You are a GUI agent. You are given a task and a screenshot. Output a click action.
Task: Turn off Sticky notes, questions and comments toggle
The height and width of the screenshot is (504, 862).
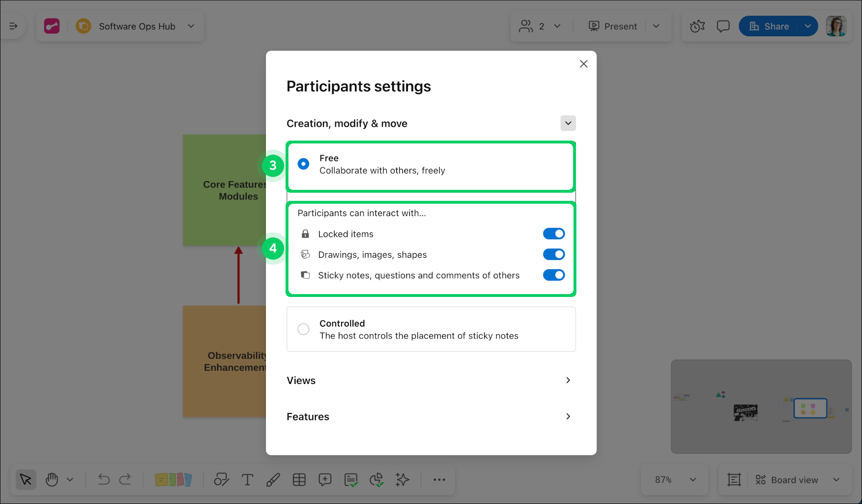point(553,275)
